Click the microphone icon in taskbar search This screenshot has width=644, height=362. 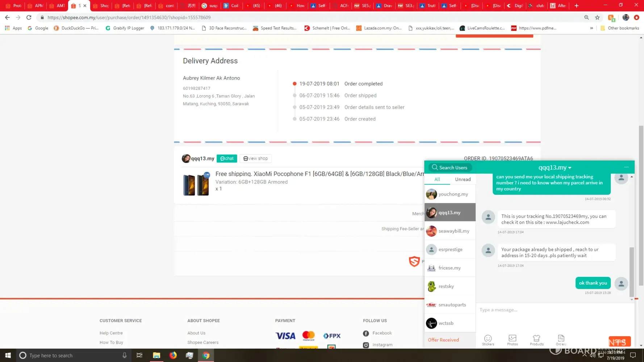click(x=125, y=355)
